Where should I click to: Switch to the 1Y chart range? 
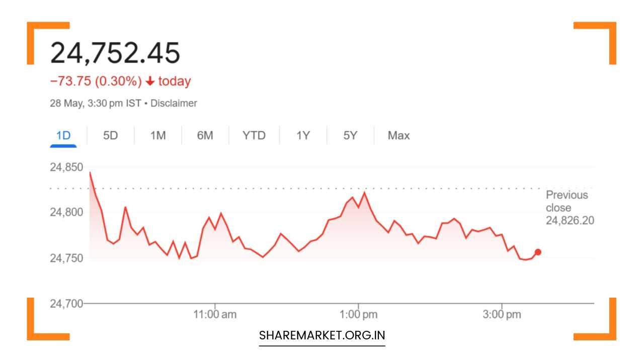point(302,135)
